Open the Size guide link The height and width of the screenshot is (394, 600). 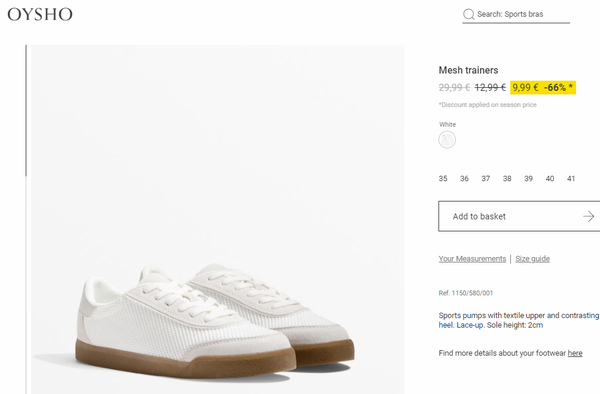(532, 259)
